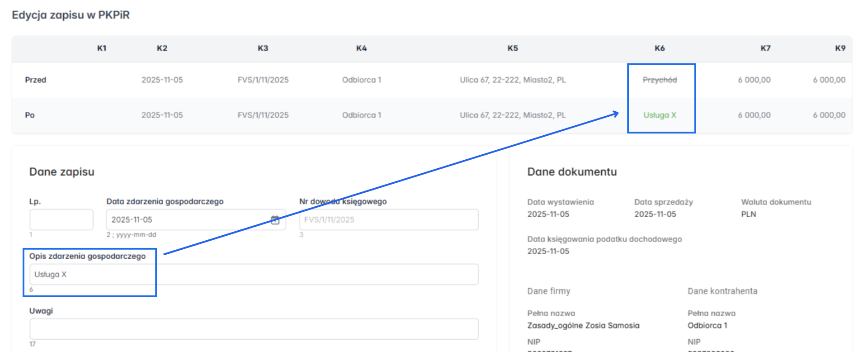Select the K5 column header
The width and height of the screenshot is (868, 352).
tap(513, 48)
